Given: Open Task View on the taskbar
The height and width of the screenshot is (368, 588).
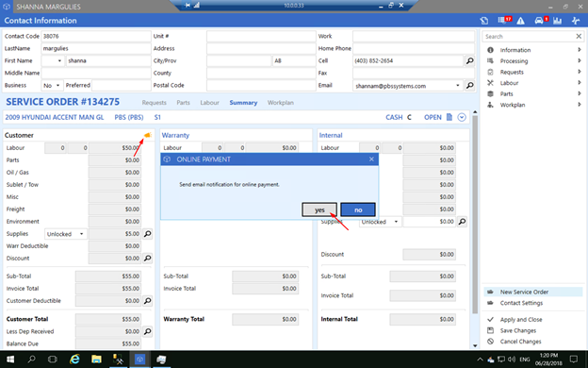Looking at the screenshot, I should coord(53,360).
